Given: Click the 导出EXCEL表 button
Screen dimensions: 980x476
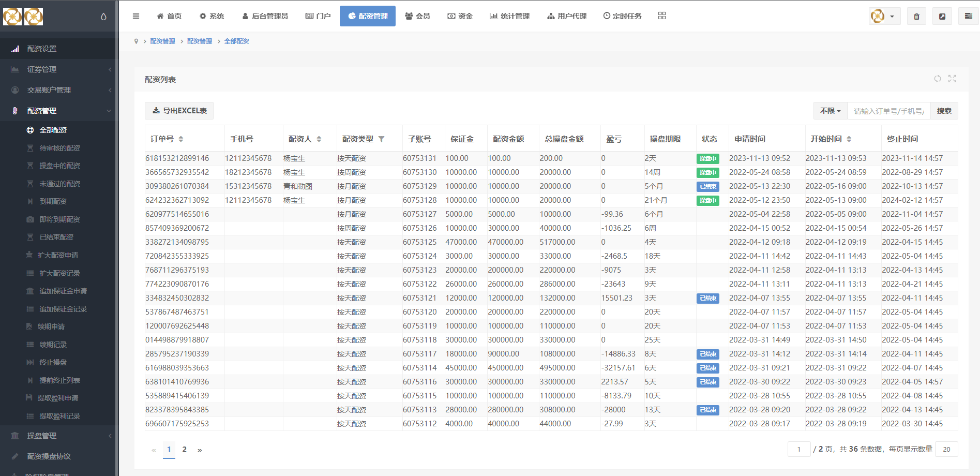Looking at the screenshot, I should pos(179,111).
